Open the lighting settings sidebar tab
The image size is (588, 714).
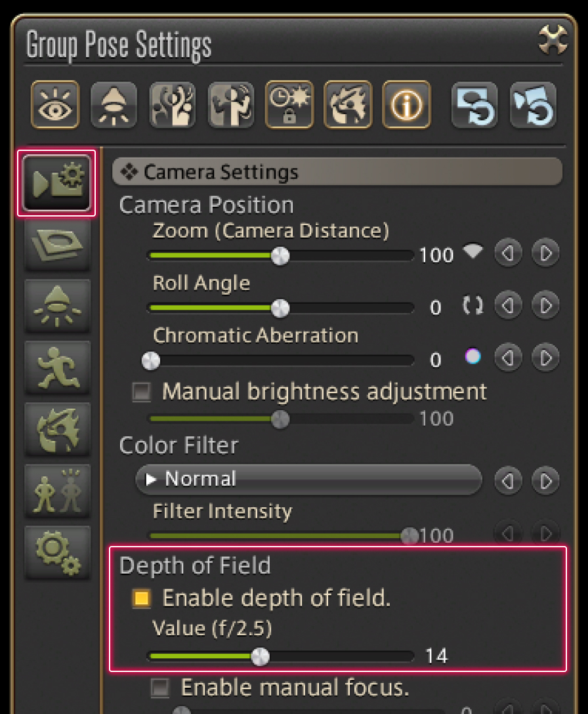(58, 305)
